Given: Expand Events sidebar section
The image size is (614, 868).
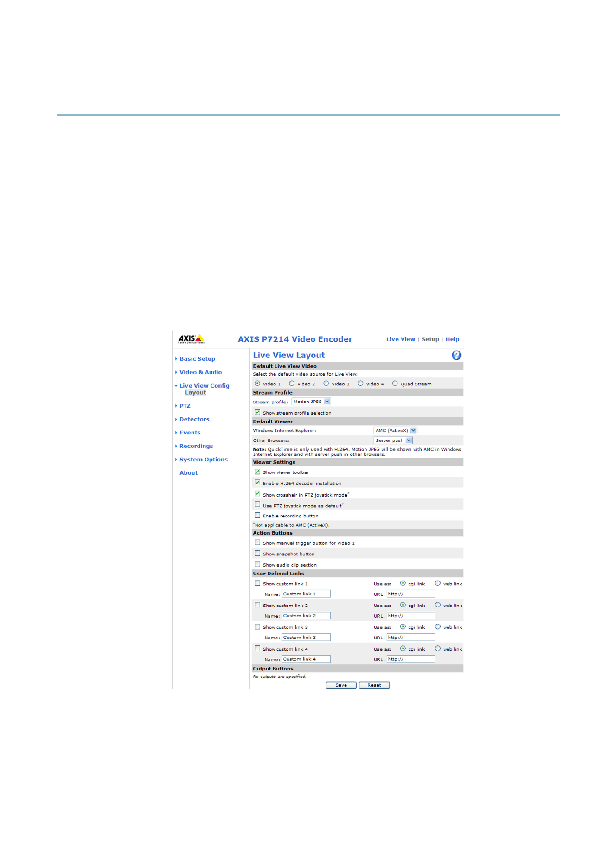Looking at the screenshot, I should 190,433.
